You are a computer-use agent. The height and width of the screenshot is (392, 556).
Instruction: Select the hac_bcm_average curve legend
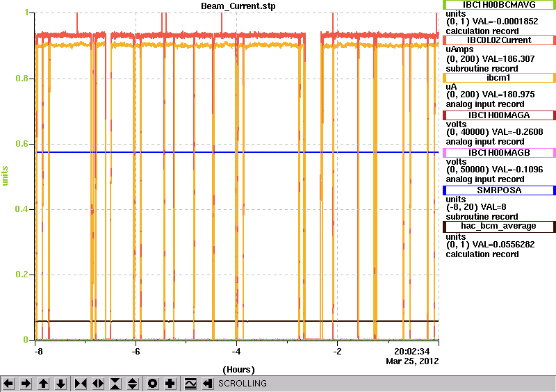pos(499,227)
